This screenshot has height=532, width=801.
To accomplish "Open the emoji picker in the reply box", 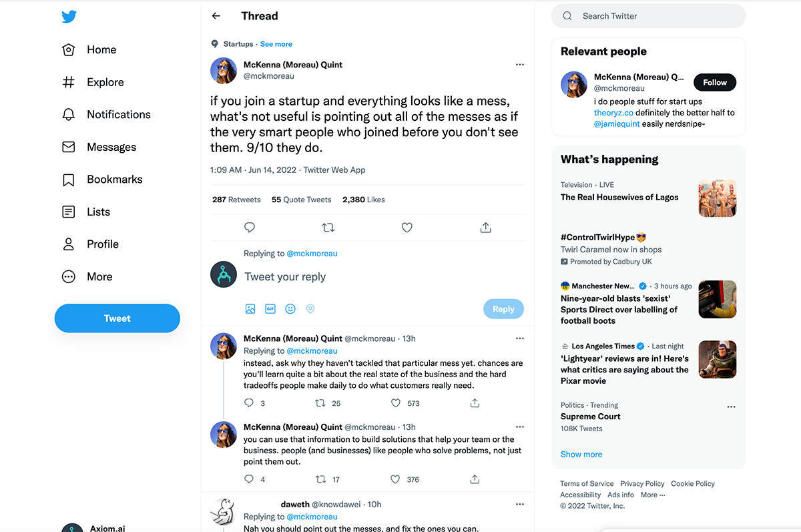I will coord(290,308).
